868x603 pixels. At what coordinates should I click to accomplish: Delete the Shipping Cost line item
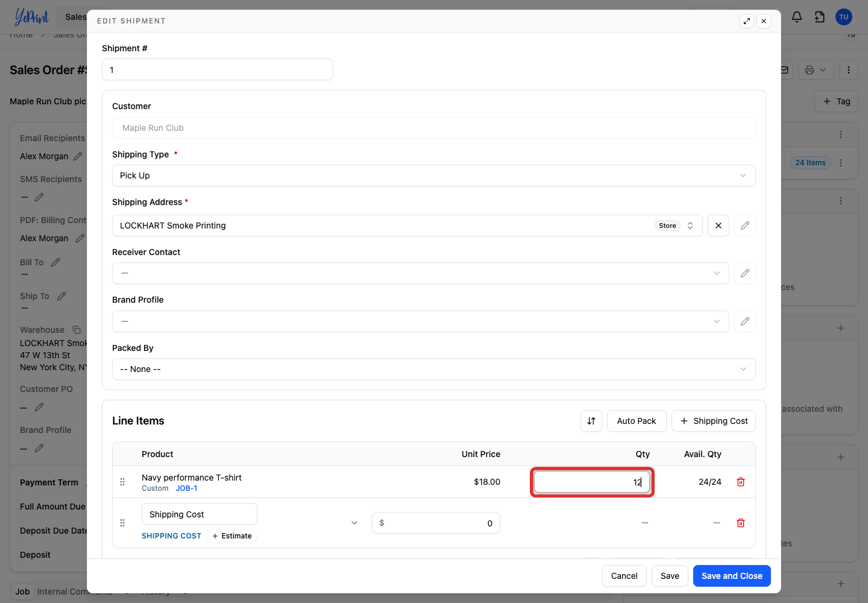click(x=741, y=523)
